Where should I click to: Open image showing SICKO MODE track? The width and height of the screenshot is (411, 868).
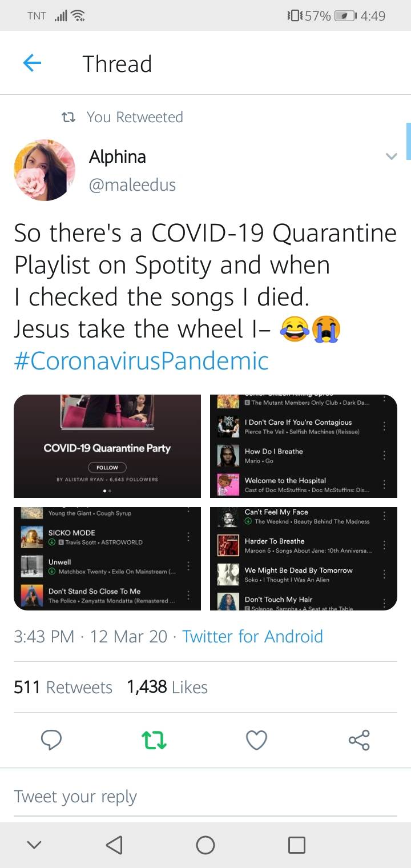[107, 558]
